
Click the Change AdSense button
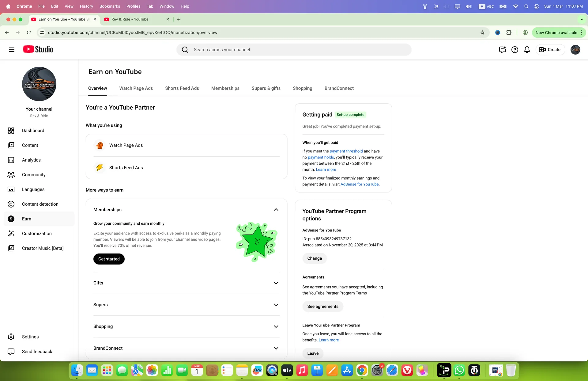tap(315, 258)
